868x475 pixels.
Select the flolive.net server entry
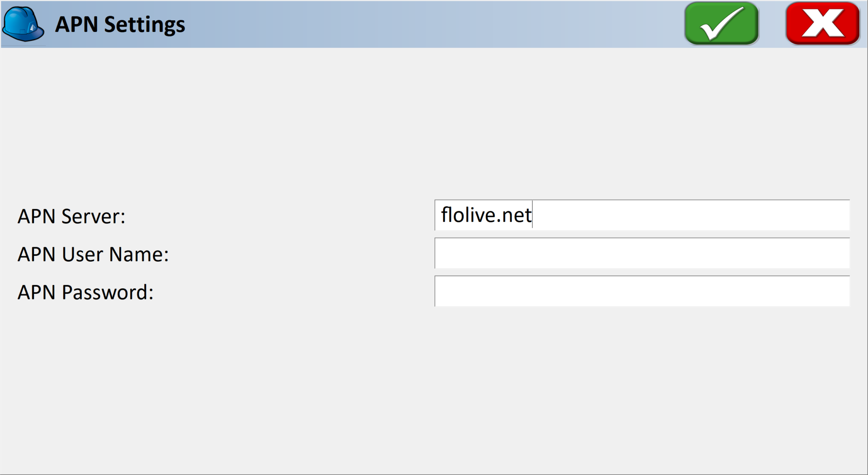click(x=486, y=214)
